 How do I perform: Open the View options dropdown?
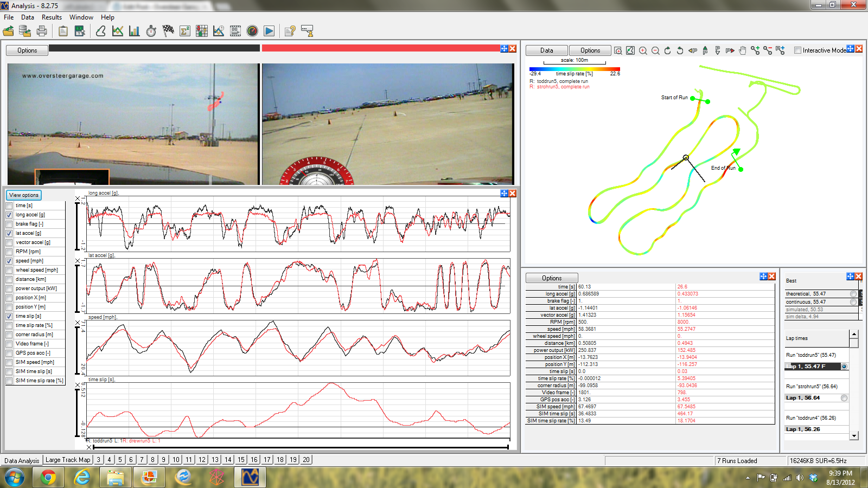point(24,195)
